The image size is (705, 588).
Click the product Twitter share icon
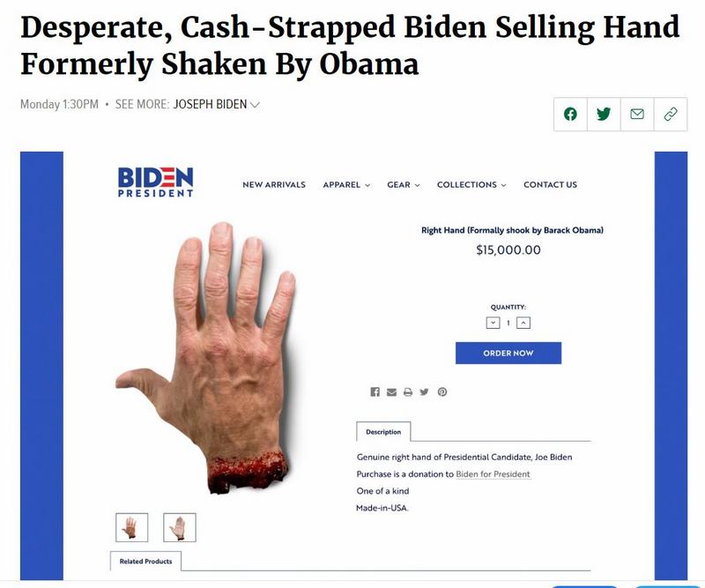click(424, 391)
